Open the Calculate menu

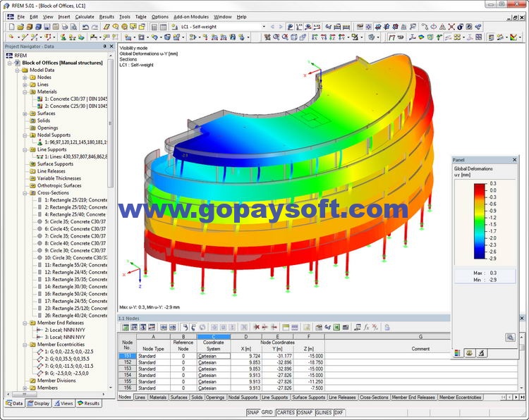[85, 16]
